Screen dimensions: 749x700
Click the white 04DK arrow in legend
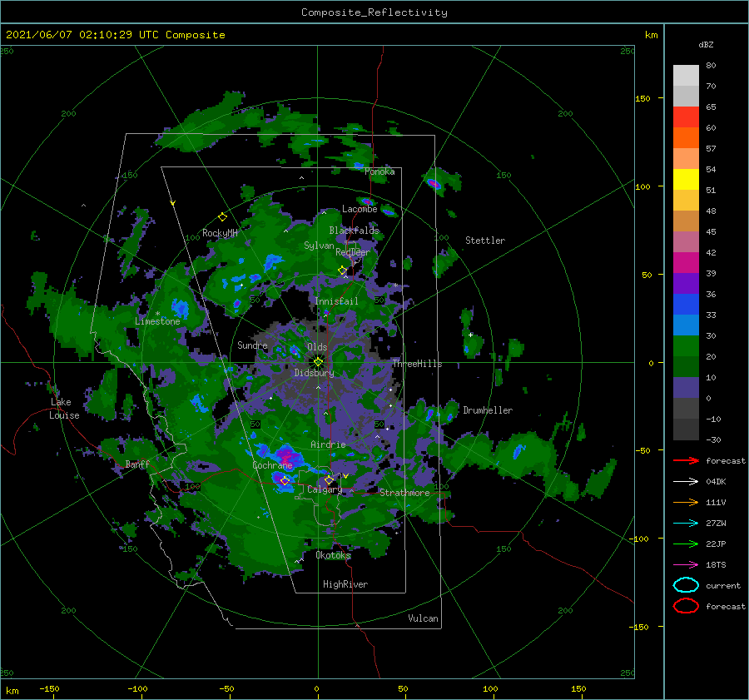686,481
